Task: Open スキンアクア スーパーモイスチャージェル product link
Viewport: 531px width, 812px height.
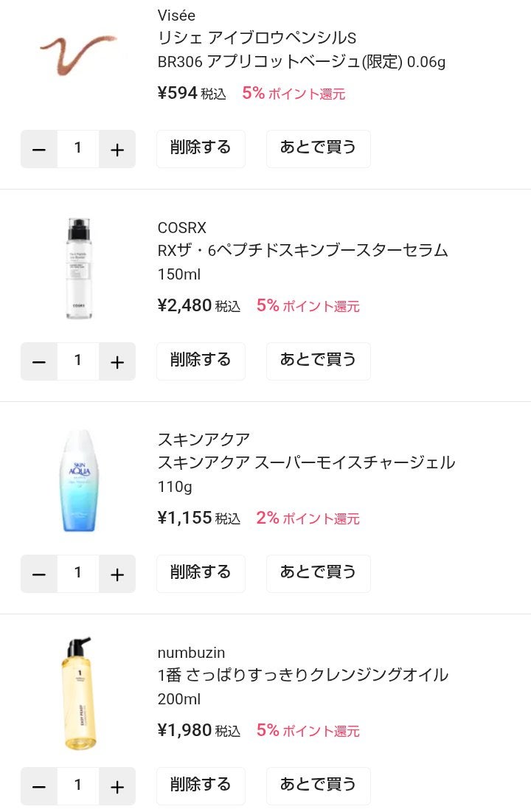Action: click(306, 462)
